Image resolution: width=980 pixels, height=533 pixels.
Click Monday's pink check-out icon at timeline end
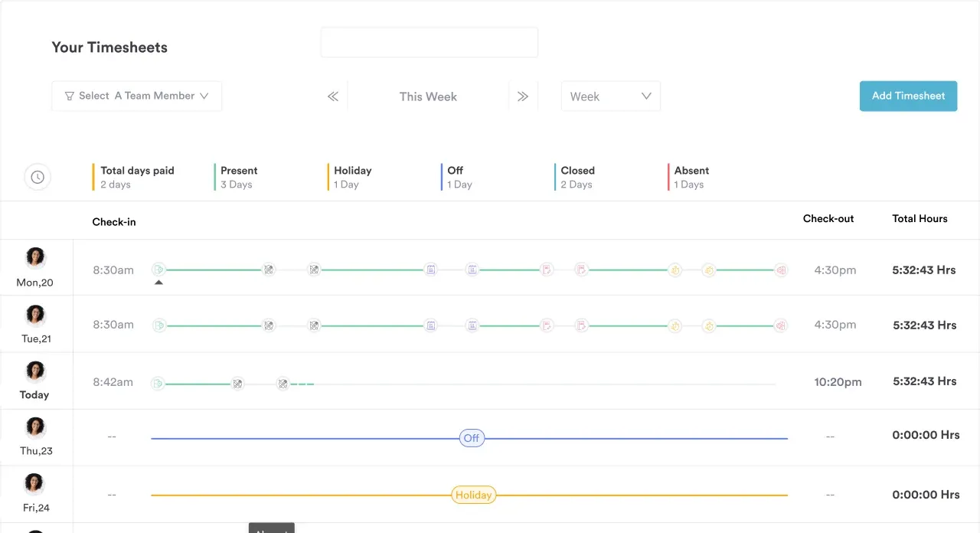point(780,270)
